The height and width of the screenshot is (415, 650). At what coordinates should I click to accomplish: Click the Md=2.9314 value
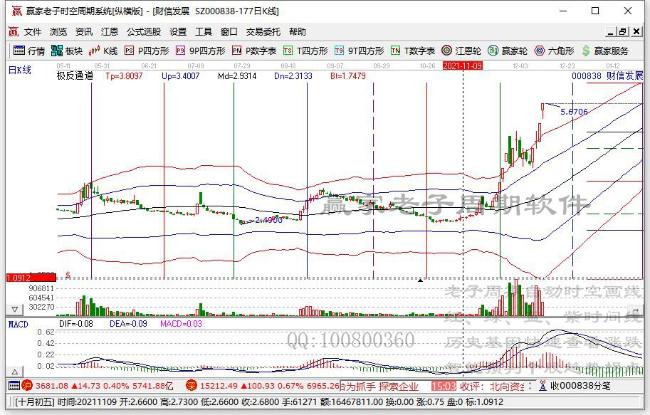237,76
